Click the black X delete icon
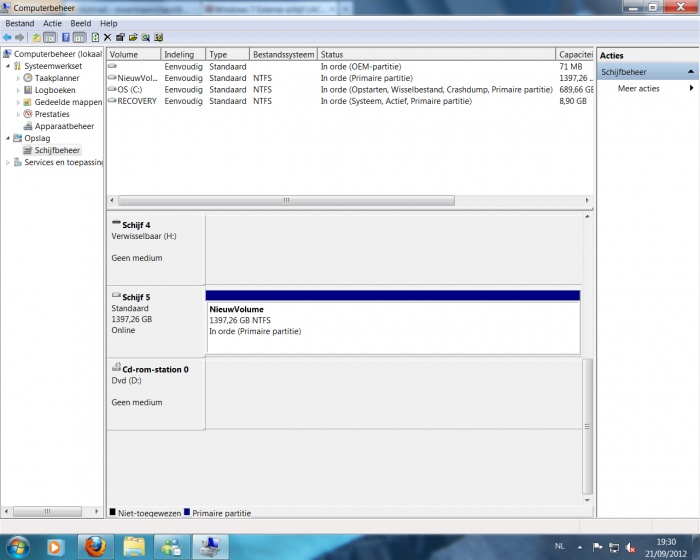 (x=107, y=38)
